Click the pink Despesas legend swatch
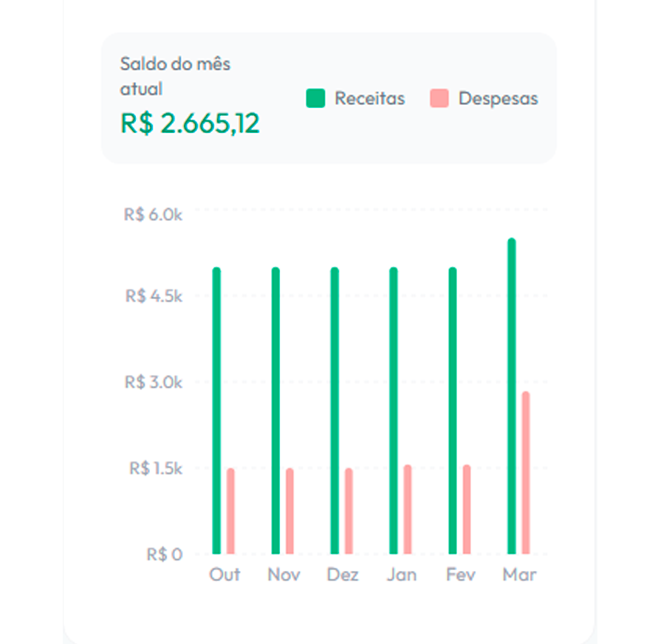This screenshot has width=672, height=644. click(x=439, y=98)
